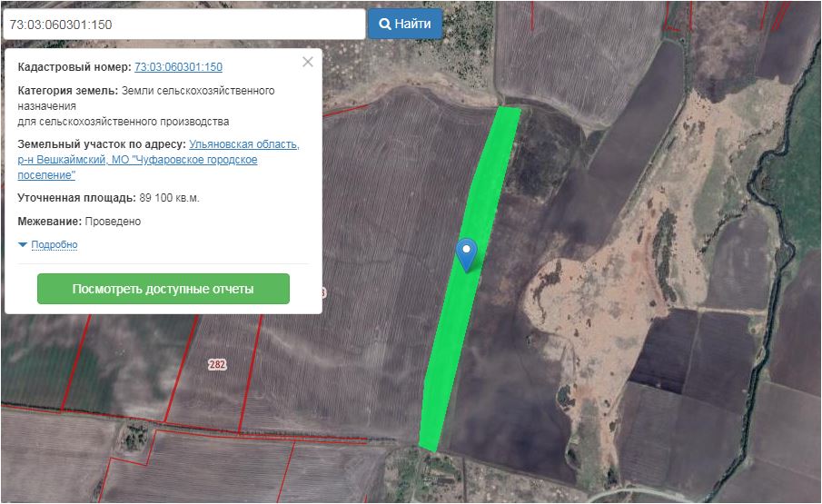Image resolution: width=822 pixels, height=504 pixels.
Task: Click the Категория земель label
Action: click(67, 91)
